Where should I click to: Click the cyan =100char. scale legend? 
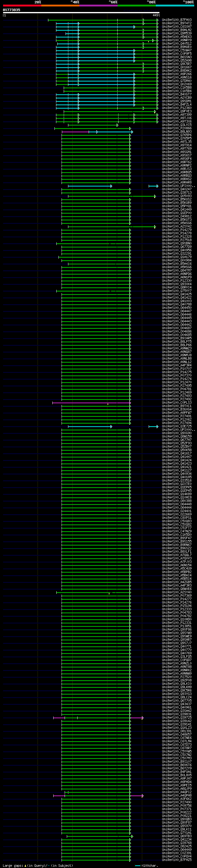click(146, 865)
